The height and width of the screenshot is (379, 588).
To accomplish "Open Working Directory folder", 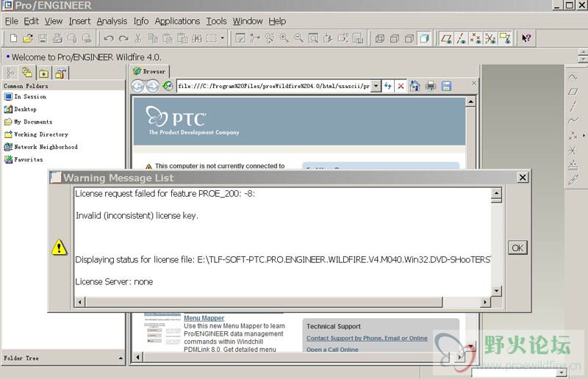I will click(36, 134).
